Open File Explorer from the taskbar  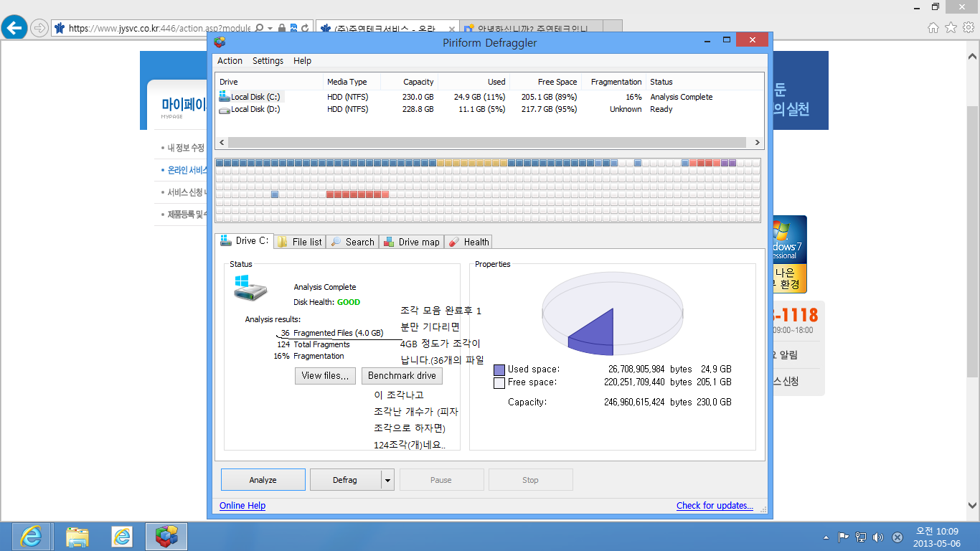pos(77,536)
